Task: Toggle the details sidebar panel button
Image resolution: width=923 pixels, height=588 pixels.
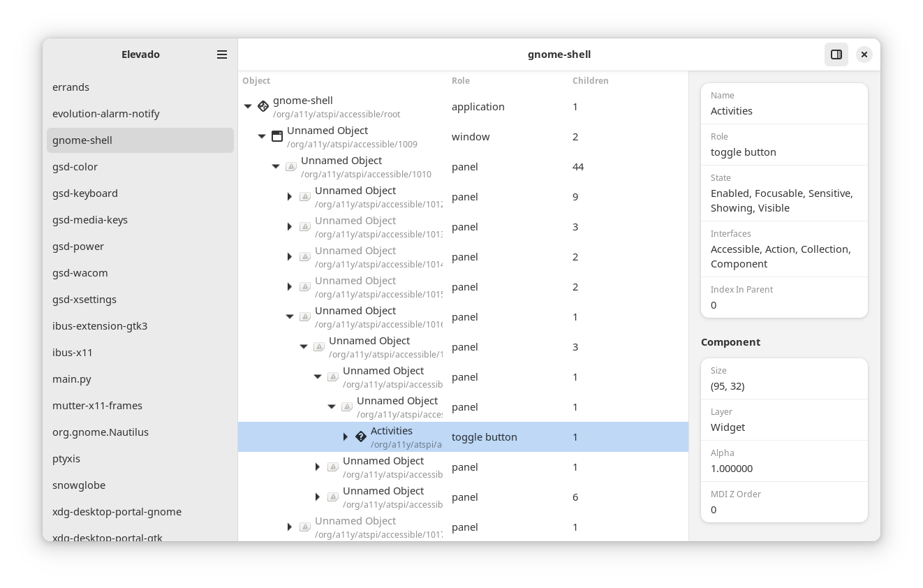Action: click(836, 54)
